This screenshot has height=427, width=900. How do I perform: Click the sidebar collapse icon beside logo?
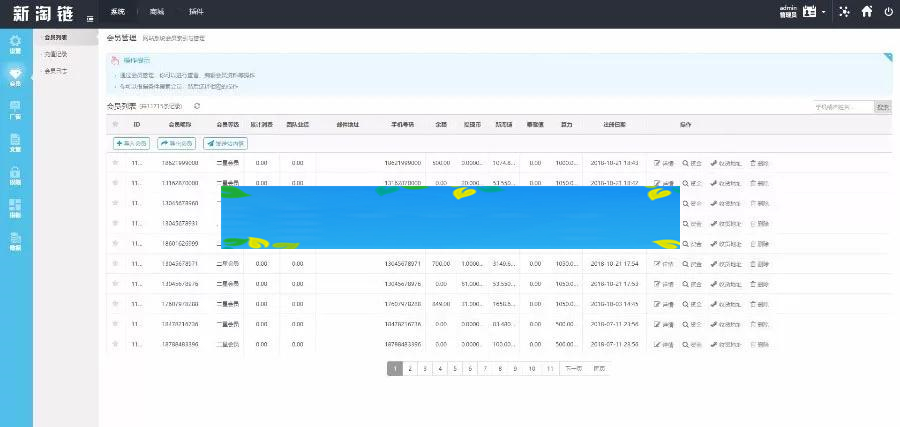[91, 18]
